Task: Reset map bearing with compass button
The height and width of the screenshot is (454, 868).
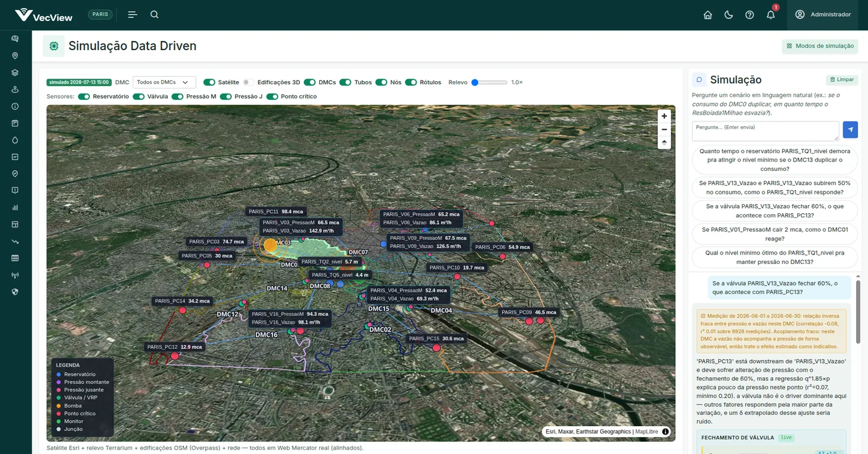Action: (x=664, y=142)
